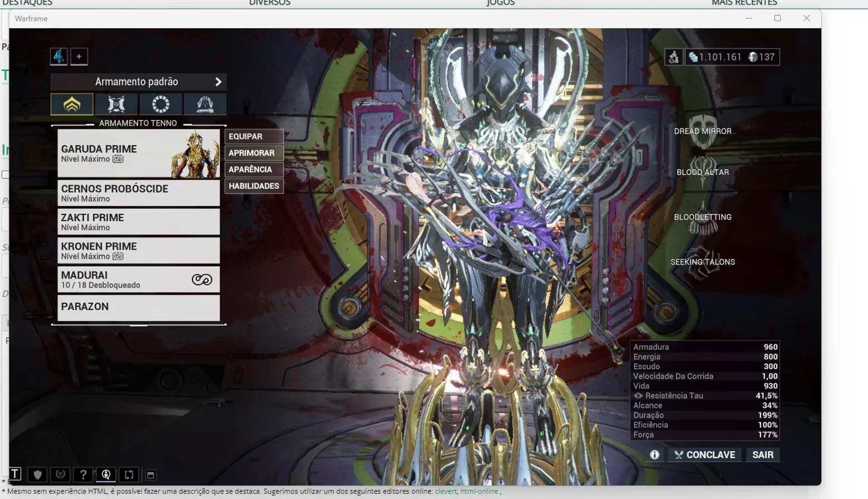Screen dimensions: 868x499
Task: Click the shield icon in bottom toolbar
Action: pos(38,474)
